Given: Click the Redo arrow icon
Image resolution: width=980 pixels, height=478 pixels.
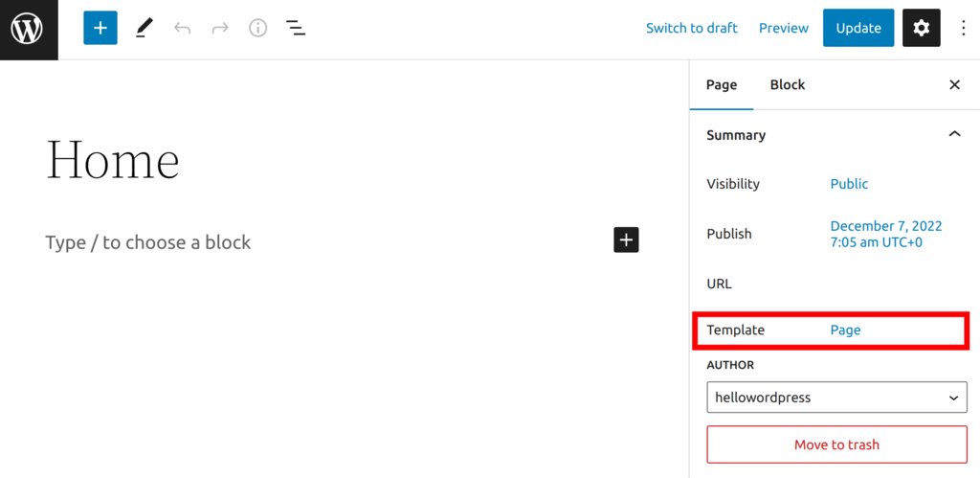Looking at the screenshot, I should point(220,29).
